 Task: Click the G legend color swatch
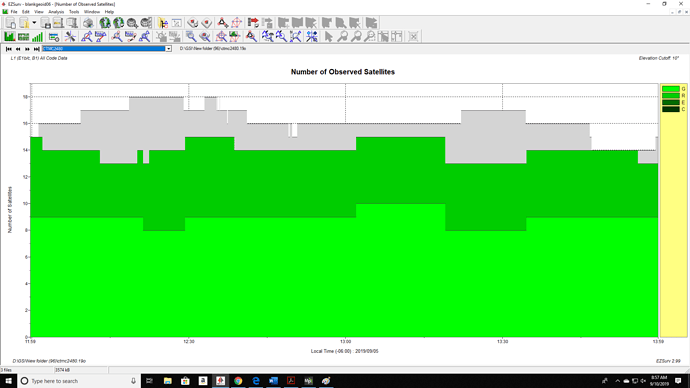point(671,89)
